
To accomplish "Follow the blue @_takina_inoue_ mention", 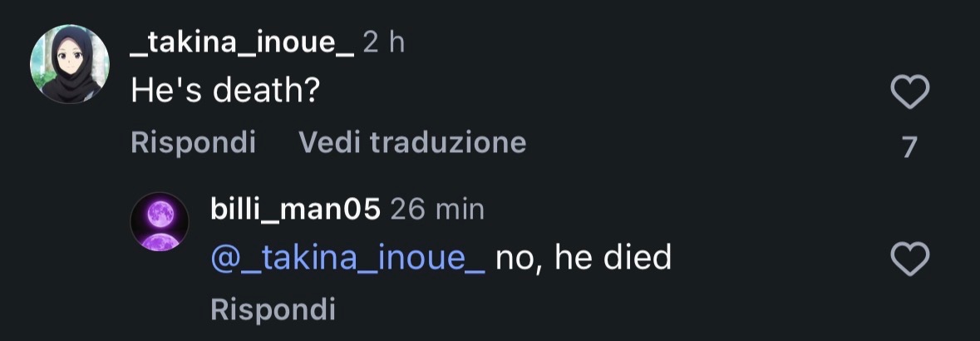I will (348, 258).
